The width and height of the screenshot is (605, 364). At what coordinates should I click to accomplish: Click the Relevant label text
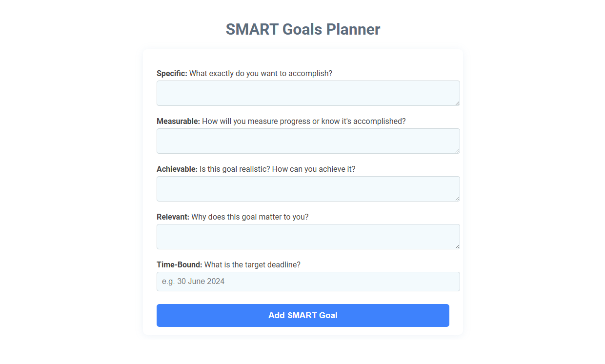coord(172,217)
